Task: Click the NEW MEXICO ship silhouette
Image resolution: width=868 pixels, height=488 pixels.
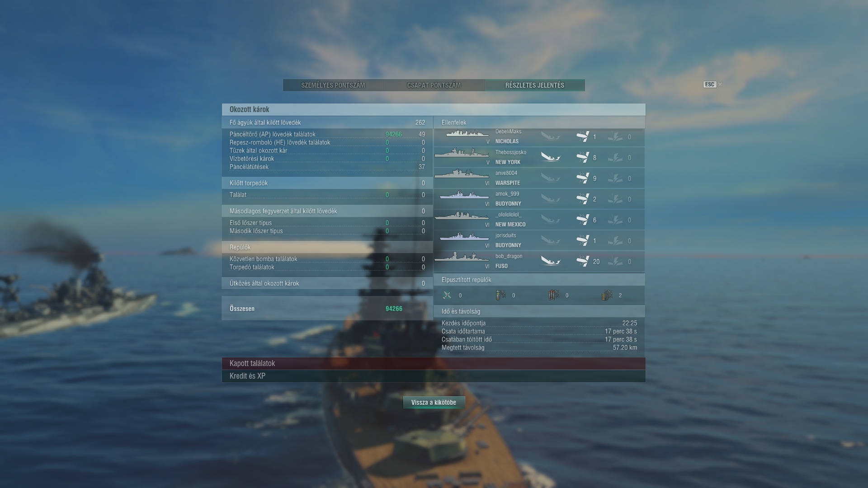Action: coord(462,216)
